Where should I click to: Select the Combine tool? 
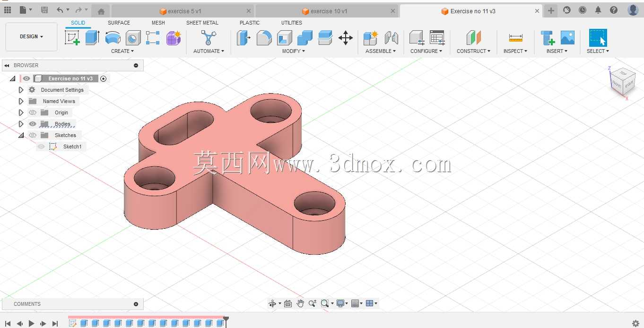click(x=305, y=38)
